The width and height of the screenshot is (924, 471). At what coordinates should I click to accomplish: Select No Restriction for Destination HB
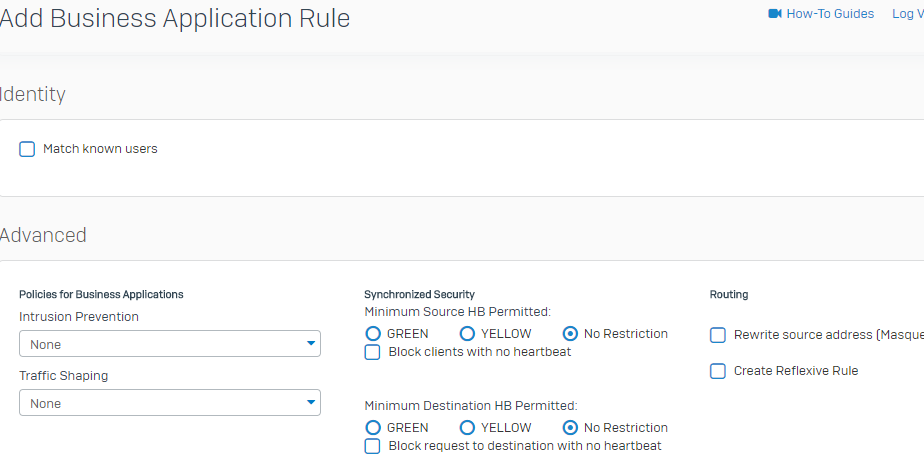pos(570,427)
